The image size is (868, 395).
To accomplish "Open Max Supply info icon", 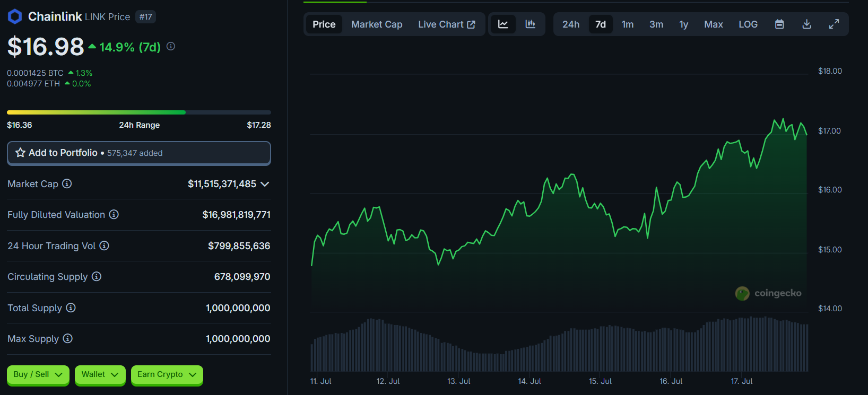I will [x=68, y=339].
